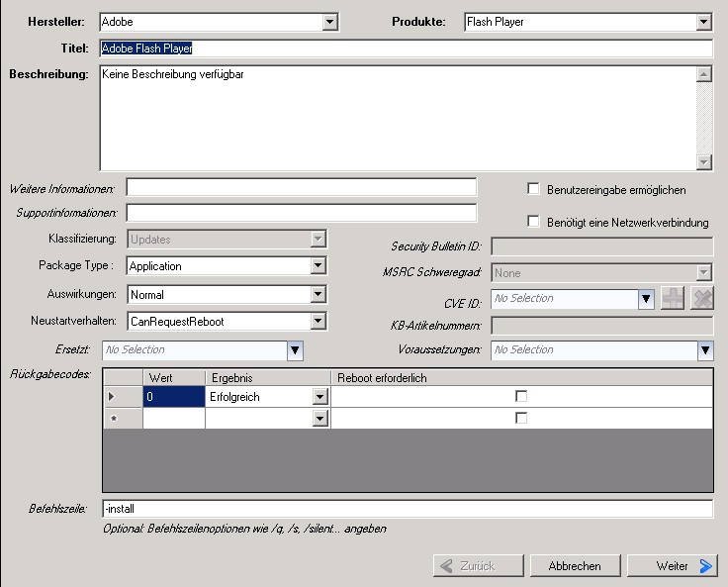Check Reboot erforderlich in the empty new row
The image size is (728, 587).
521,418
